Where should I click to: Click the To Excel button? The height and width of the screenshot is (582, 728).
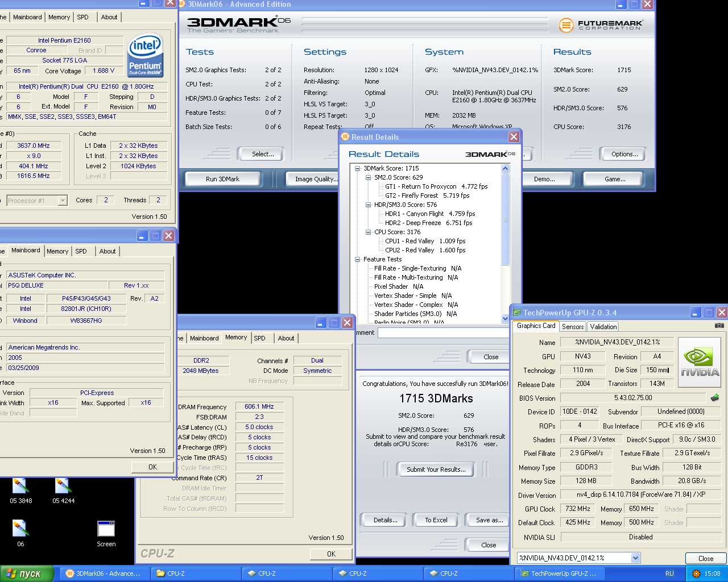pos(436,520)
